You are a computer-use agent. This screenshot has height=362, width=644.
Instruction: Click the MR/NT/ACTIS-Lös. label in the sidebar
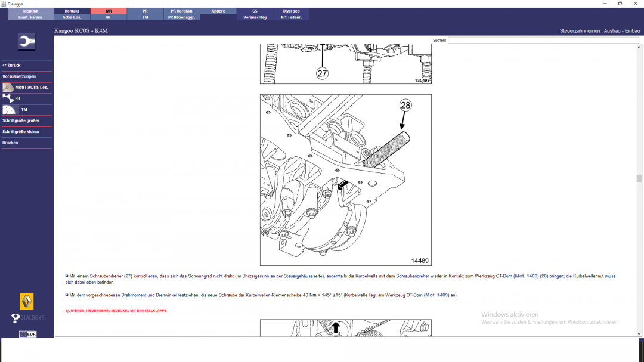(x=32, y=88)
